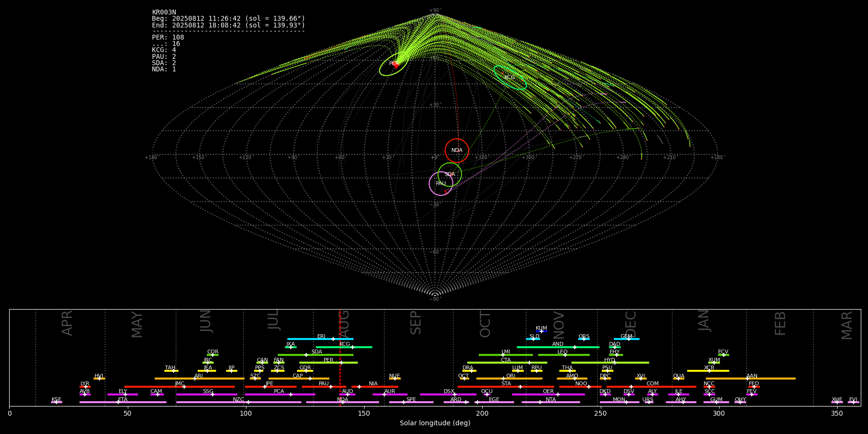Click the SPE pink shower bar
The height and width of the screenshot is (434, 868).
pos(411,402)
